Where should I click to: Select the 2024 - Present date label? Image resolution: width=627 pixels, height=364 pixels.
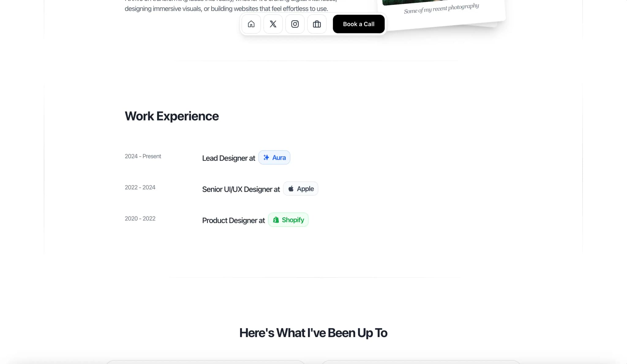click(143, 156)
